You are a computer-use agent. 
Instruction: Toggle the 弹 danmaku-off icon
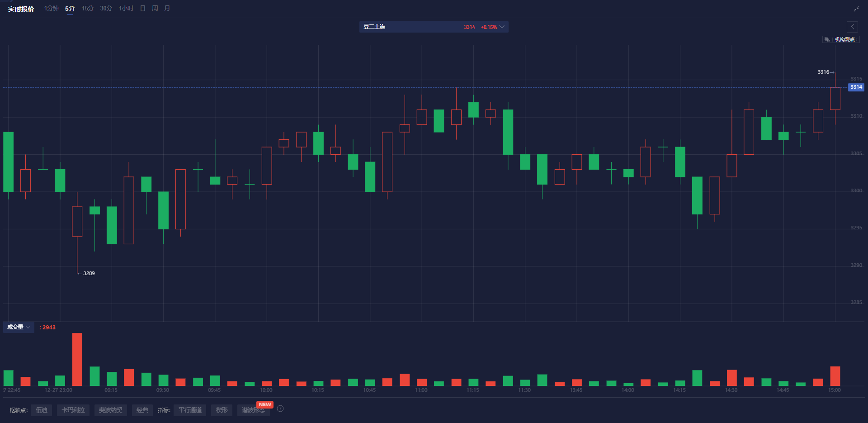click(827, 39)
